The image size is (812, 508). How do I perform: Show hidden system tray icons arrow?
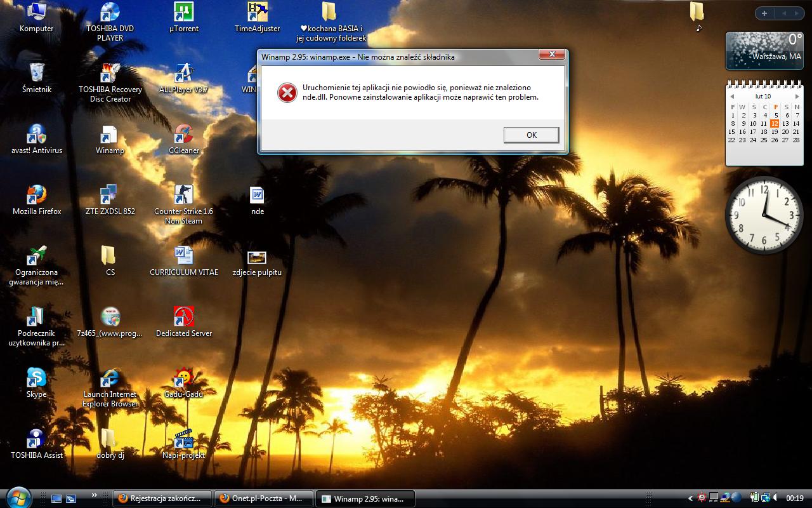pyautogui.click(x=691, y=498)
